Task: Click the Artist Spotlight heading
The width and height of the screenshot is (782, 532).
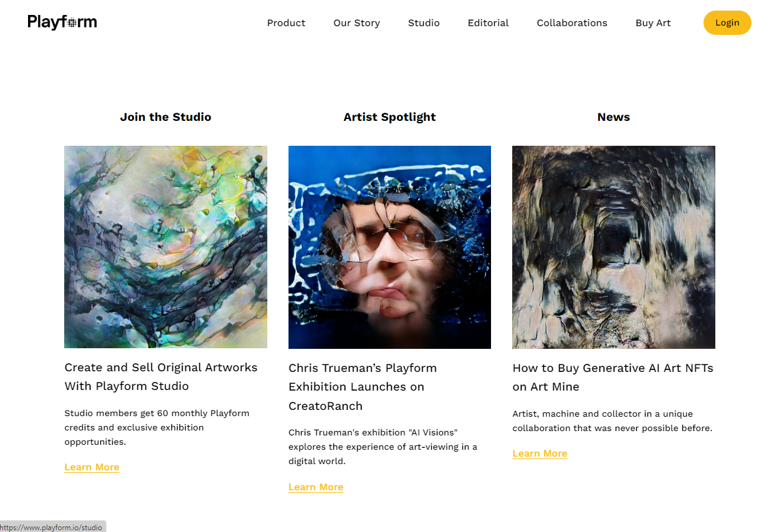Action: tap(389, 117)
